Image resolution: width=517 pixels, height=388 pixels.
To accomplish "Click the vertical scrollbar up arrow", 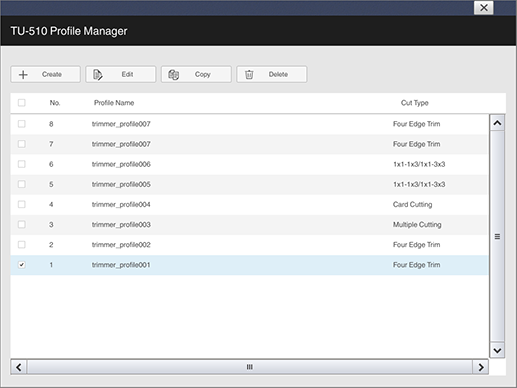I will [497, 123].
